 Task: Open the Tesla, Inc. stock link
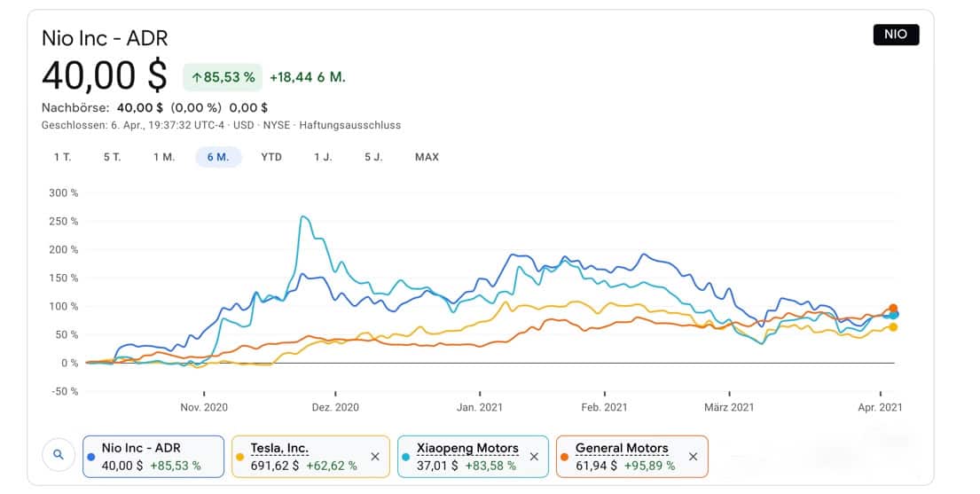pos(279,449)
